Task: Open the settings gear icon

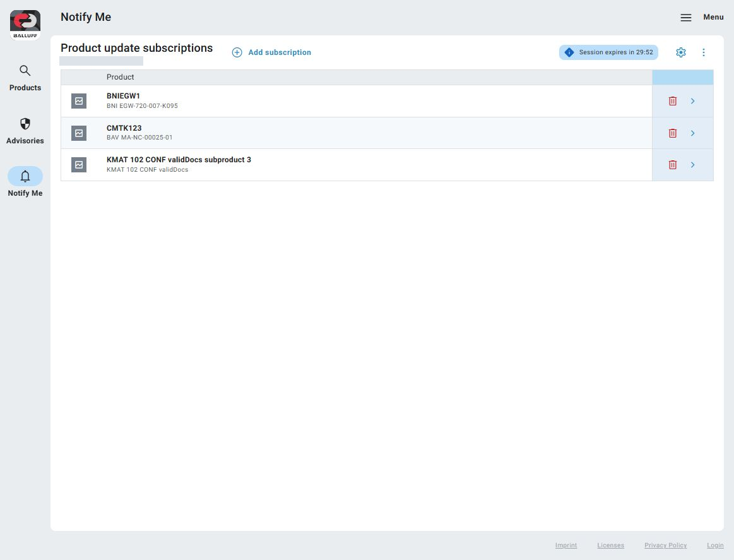Action: coord(681,52)
